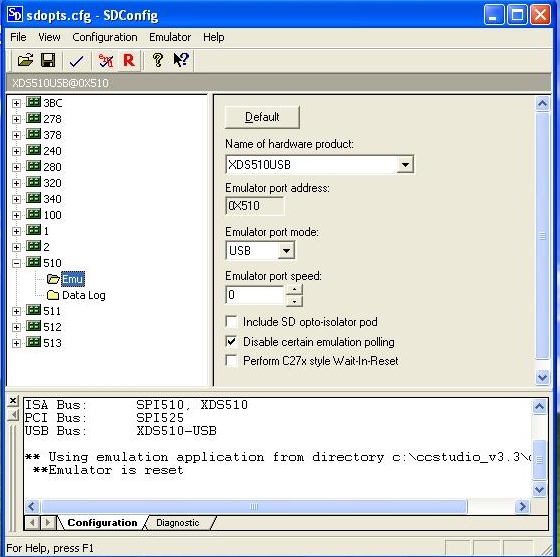Click the context help cursor icon
560x557 pixels.
(x=181, y=60)
